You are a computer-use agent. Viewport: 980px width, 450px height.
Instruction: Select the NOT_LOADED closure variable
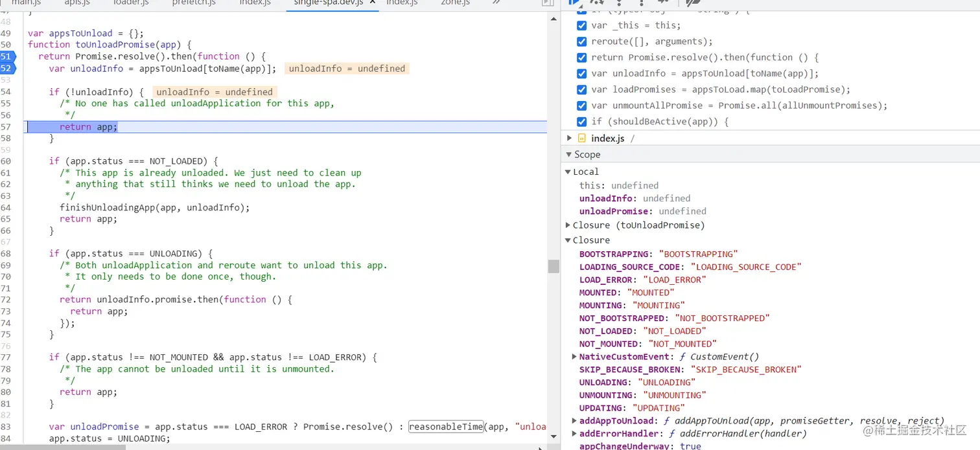pyautogui.click(x=643, y=331)
